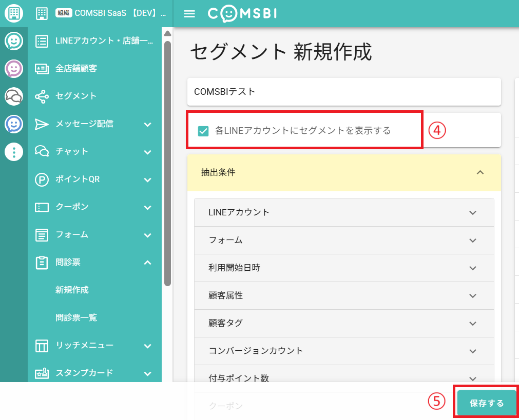Click the メッセージ配信 paper plane icon

pos(42,124)
